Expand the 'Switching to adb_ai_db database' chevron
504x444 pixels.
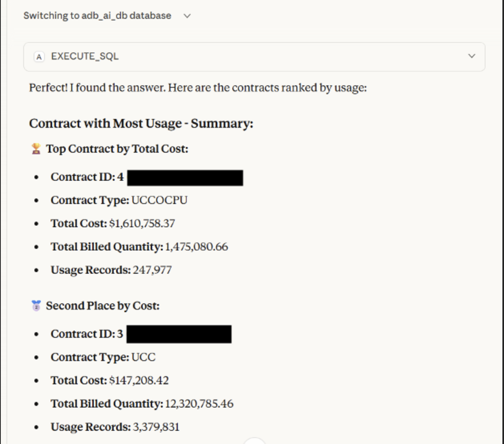click(187, 16)
